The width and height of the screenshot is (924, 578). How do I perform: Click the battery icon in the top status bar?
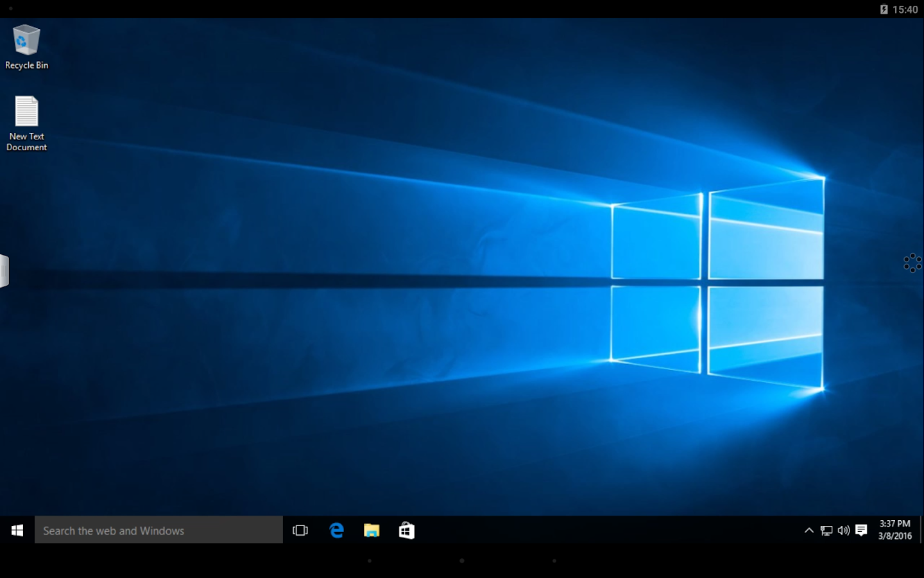[884, 9]
